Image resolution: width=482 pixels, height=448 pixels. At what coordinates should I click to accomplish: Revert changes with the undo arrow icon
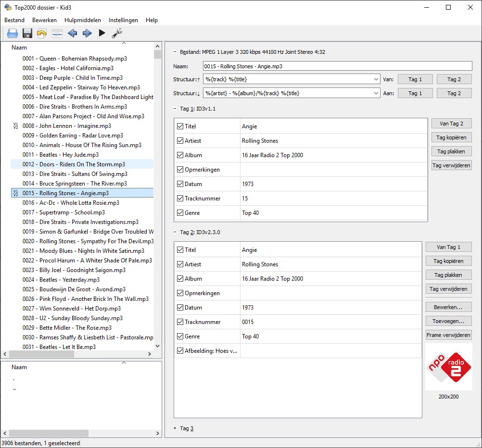[42, 33]
